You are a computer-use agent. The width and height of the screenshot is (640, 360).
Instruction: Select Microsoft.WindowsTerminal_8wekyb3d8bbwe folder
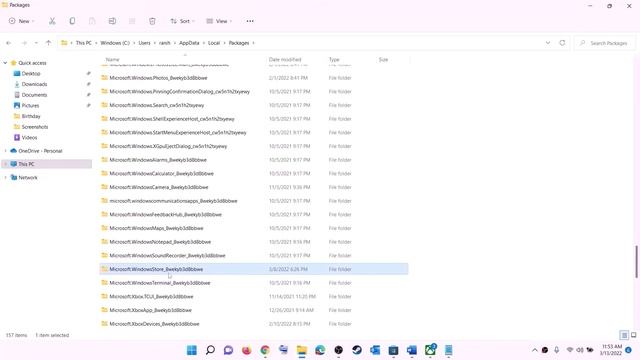(x=253, y=283)
